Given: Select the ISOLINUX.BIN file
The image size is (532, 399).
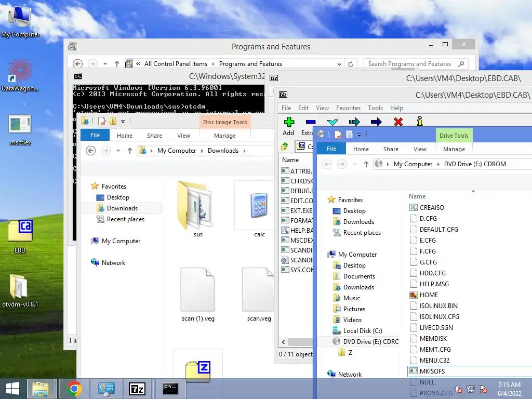Looking at the screenshot, I should (x=438, y=305).
